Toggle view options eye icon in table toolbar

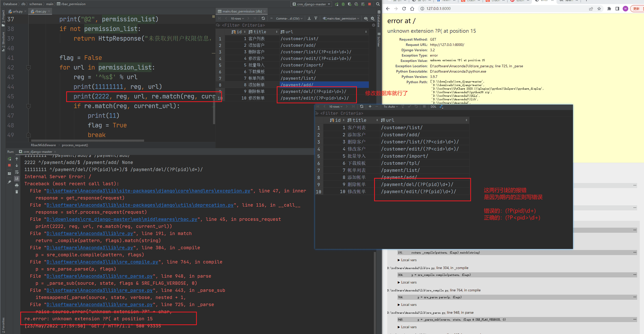366,18
